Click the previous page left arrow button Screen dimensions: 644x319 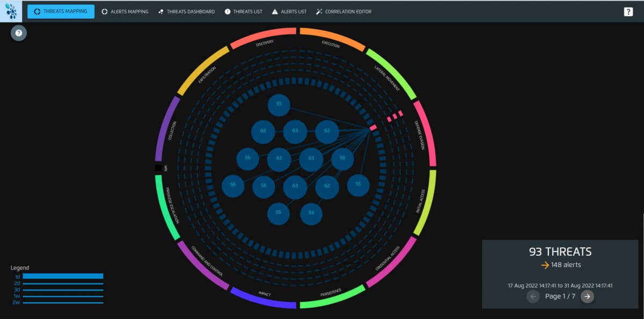pos(533,296)
